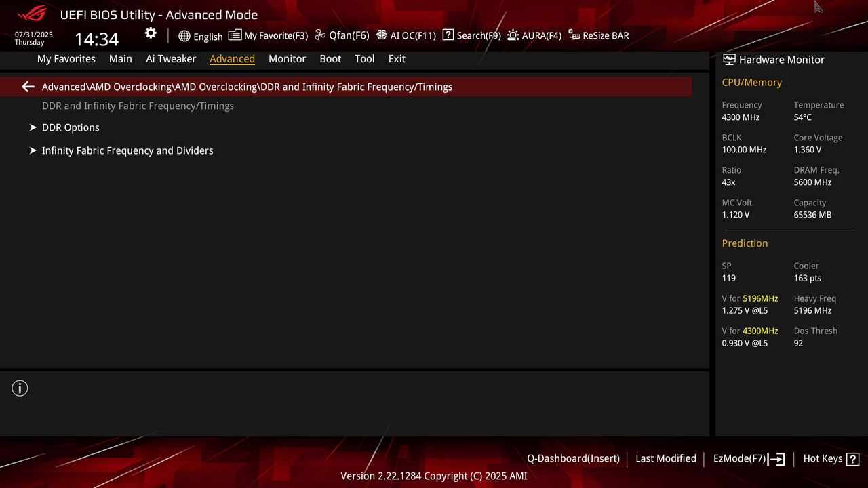
Task: Select the Exit menu
Action: (x=396, y=59)
